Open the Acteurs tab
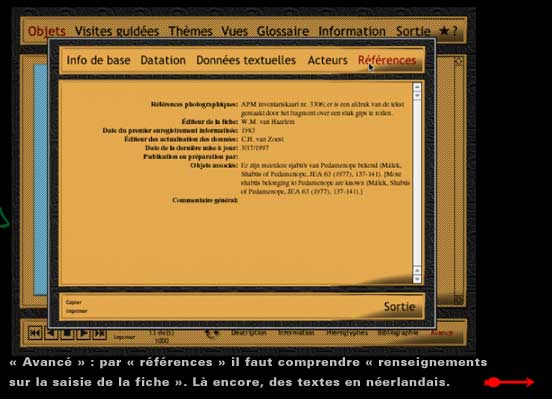 click(x=327, y=60)
